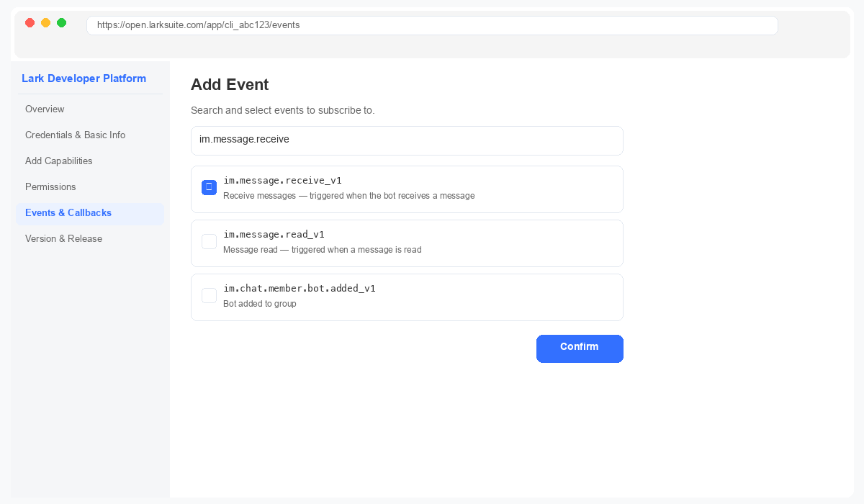Click the green maximize window button
Screen dimensions: 864x504
[x=61, y=23]
